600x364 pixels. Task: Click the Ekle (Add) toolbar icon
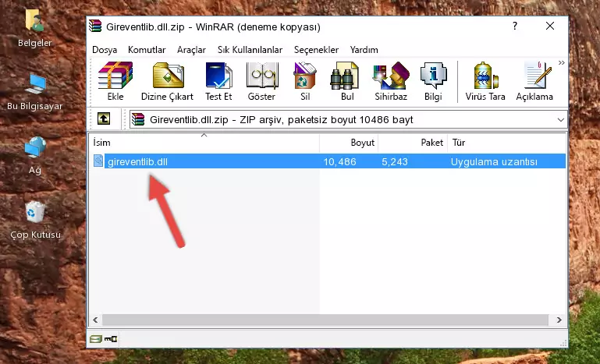pyautogui.click(x=115, y=81)
